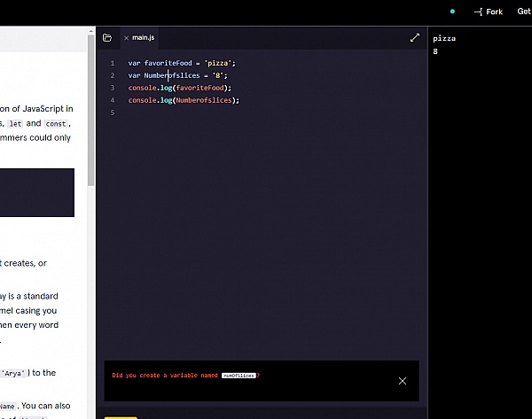
Task: Click the Get button in top bar
Action: [x=524, y=12]
